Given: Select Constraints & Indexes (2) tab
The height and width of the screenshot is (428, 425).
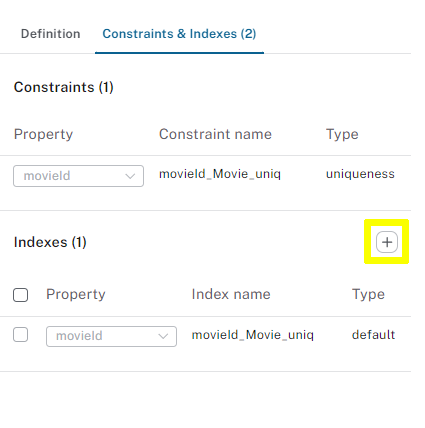Looking at the screenshot, I should (x=179, y=34).
